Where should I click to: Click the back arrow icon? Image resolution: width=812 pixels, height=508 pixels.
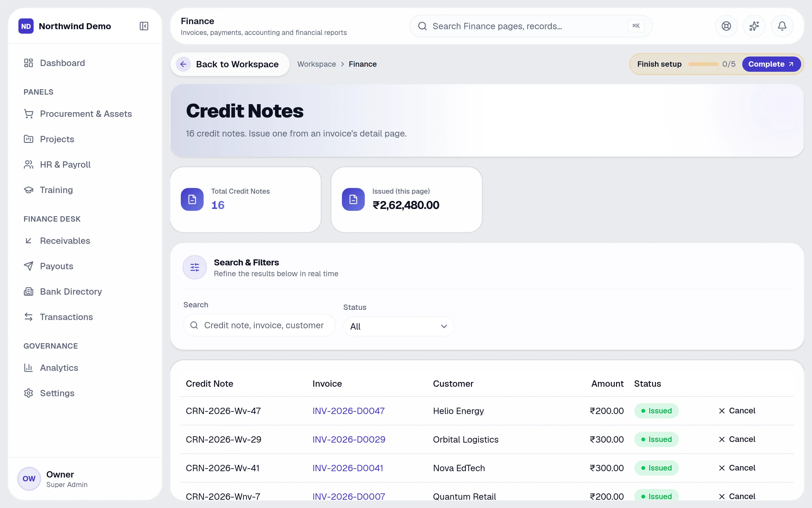(183, 64)
